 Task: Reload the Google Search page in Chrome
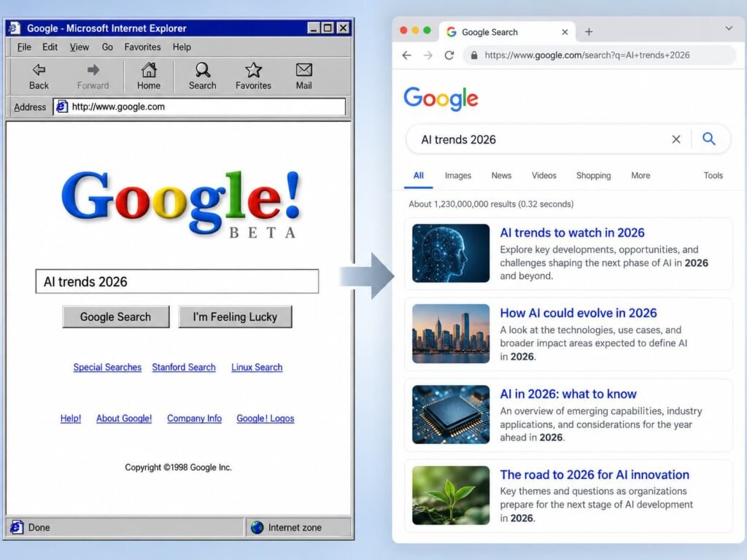click(449, 55)
